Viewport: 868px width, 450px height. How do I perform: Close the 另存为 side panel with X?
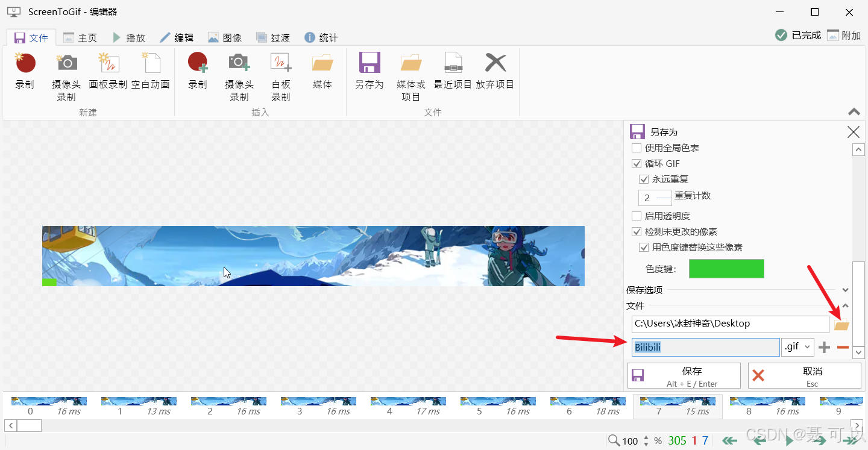(x=854, y=132)
